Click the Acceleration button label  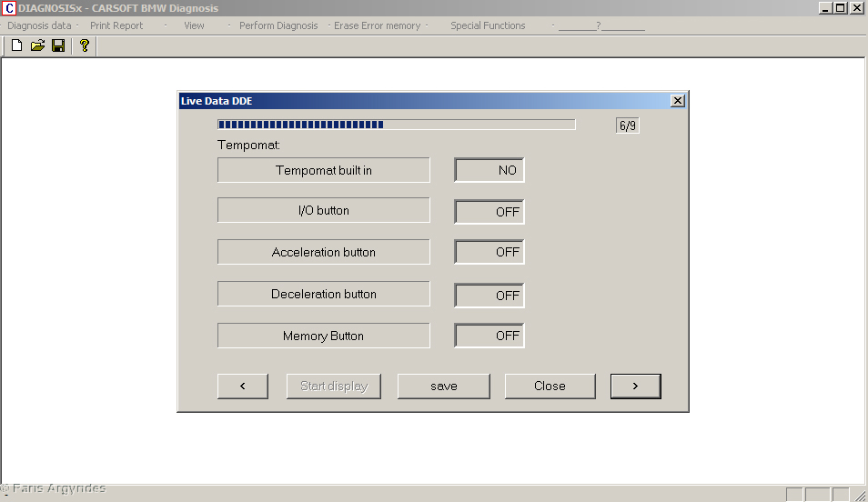point(323,252)
